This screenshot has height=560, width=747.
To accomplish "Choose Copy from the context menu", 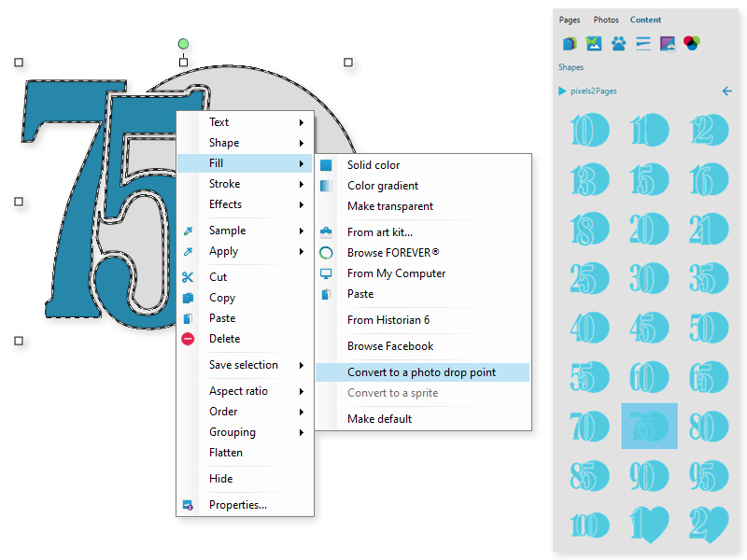I will [x=245, y=298].
